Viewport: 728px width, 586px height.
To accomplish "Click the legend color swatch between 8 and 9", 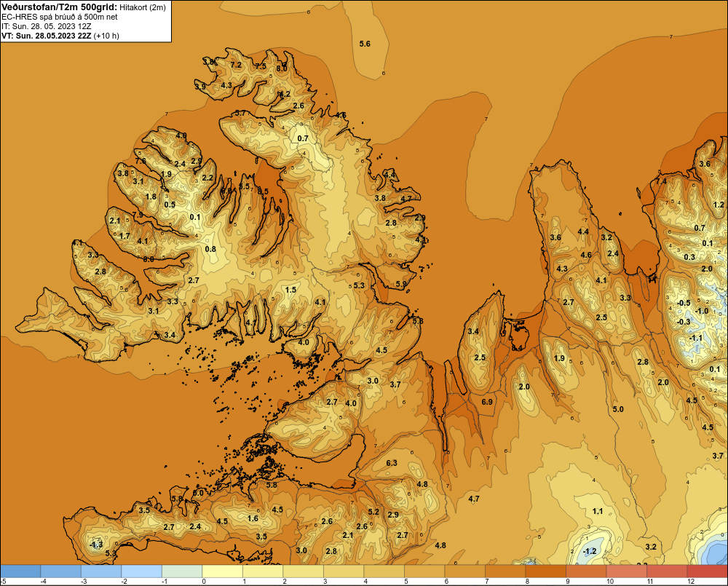I will [545, 571].
